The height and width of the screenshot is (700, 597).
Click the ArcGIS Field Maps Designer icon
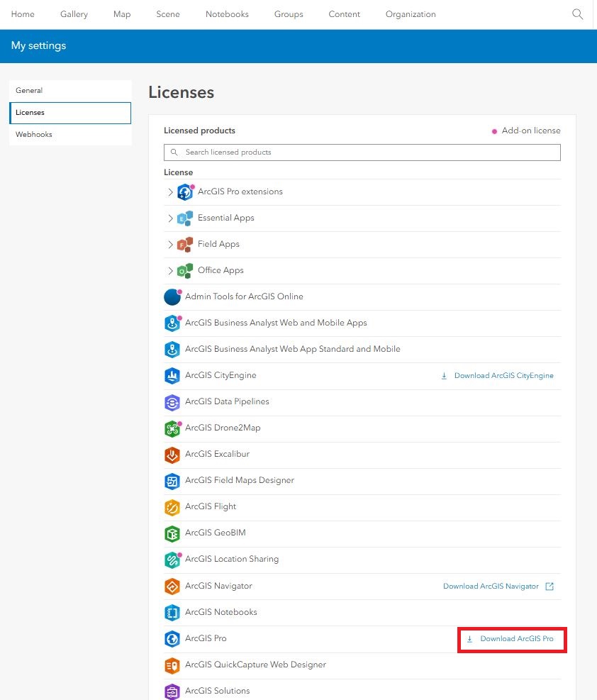[x=172, y=482]
